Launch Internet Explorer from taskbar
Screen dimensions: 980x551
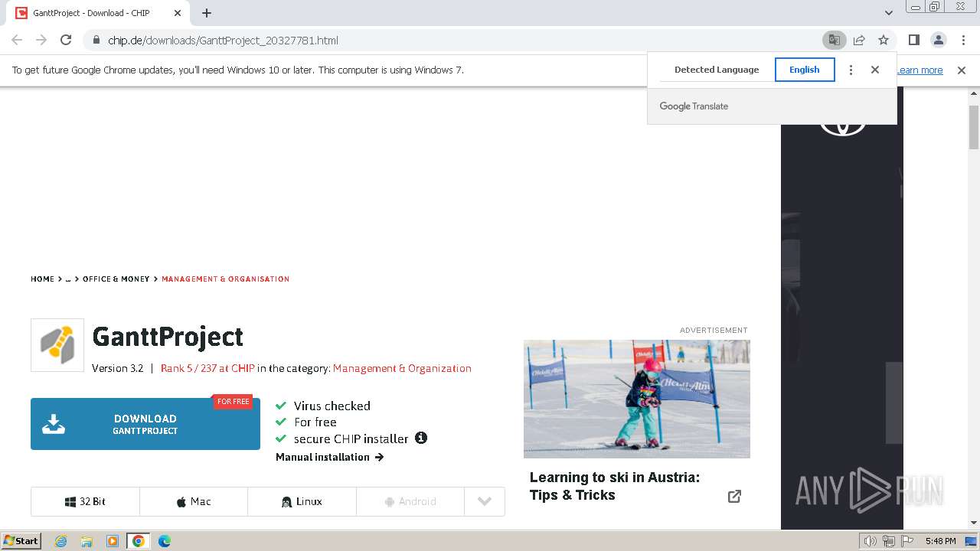(60, 541)
